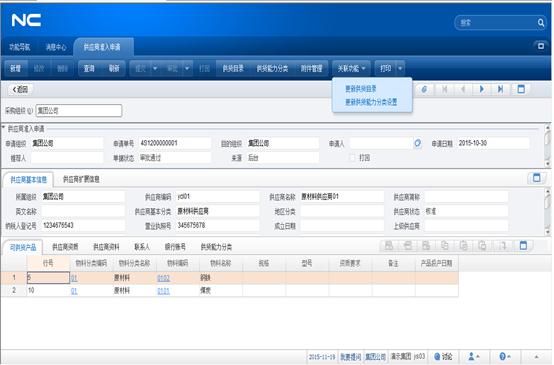The image size is (554, 365).
Task: Click the refresh icon beside first-record button
Action: tap(424, 89)
